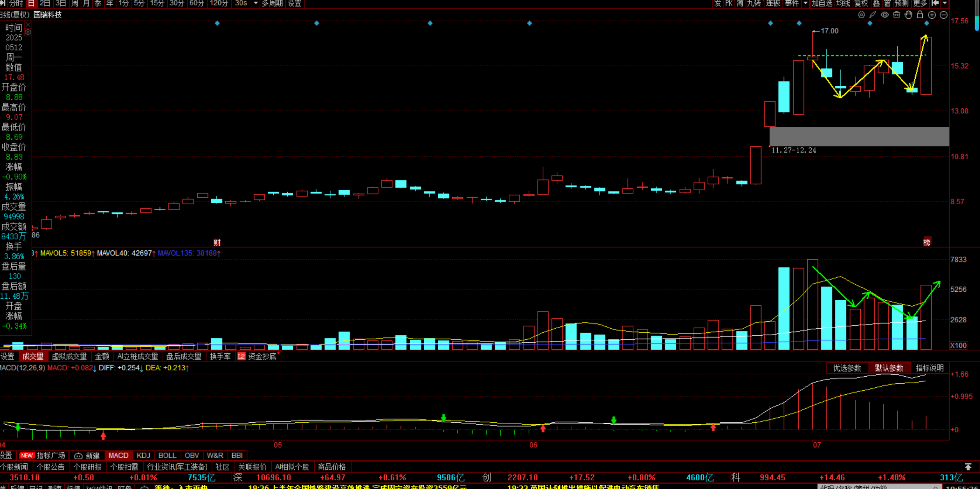This screenshot has height=489, width=980.
Task: Zoom in with the plus circle icon
Action: (x=932, y=15)
